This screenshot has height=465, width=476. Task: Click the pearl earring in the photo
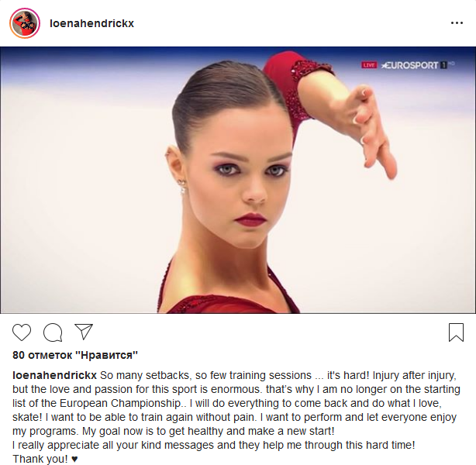tap(182, 186)
